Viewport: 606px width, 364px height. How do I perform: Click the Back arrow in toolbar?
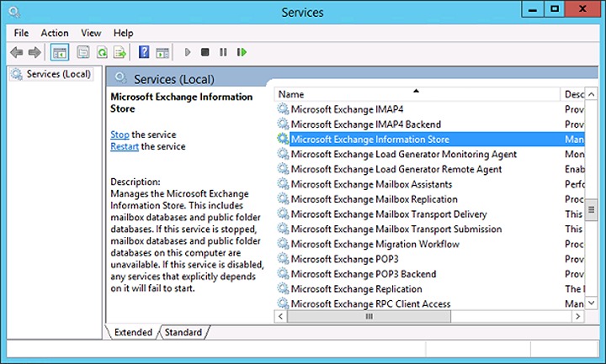coord(16,52)
